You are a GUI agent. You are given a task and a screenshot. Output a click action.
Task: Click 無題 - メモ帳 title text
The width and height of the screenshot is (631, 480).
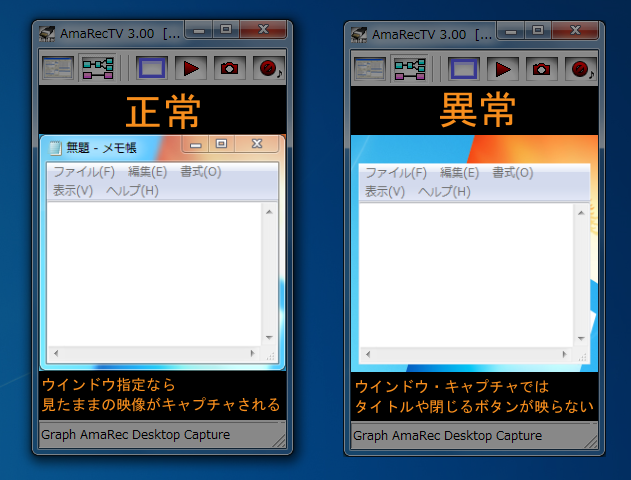tap(101, 148)
